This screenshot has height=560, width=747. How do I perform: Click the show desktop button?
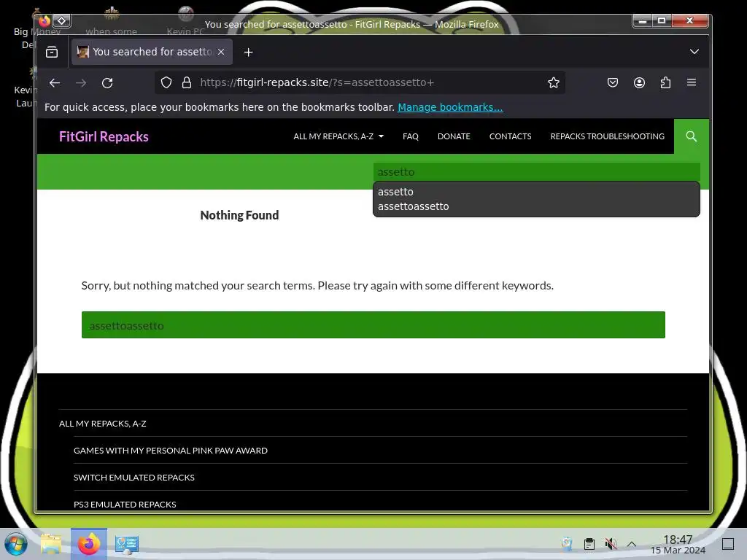coord(728,544)
